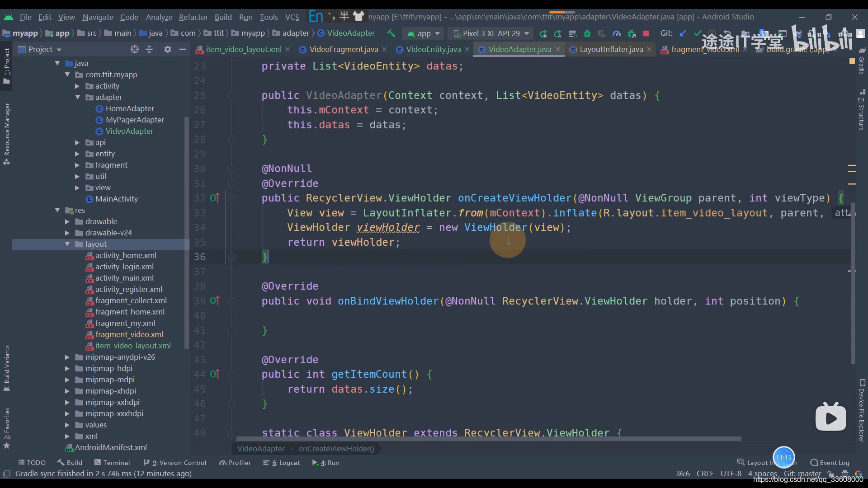Switch to VideoFragment.java tab

344,49
